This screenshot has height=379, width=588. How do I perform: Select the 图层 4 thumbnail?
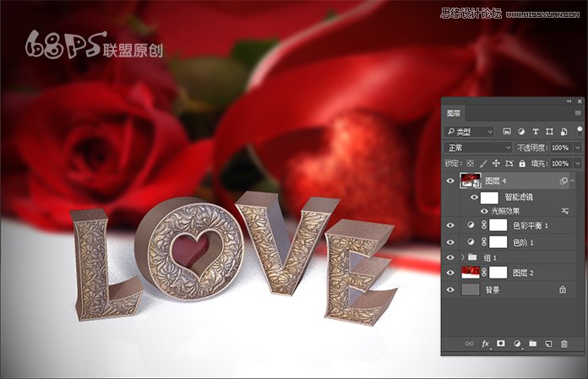coord(471,181)
